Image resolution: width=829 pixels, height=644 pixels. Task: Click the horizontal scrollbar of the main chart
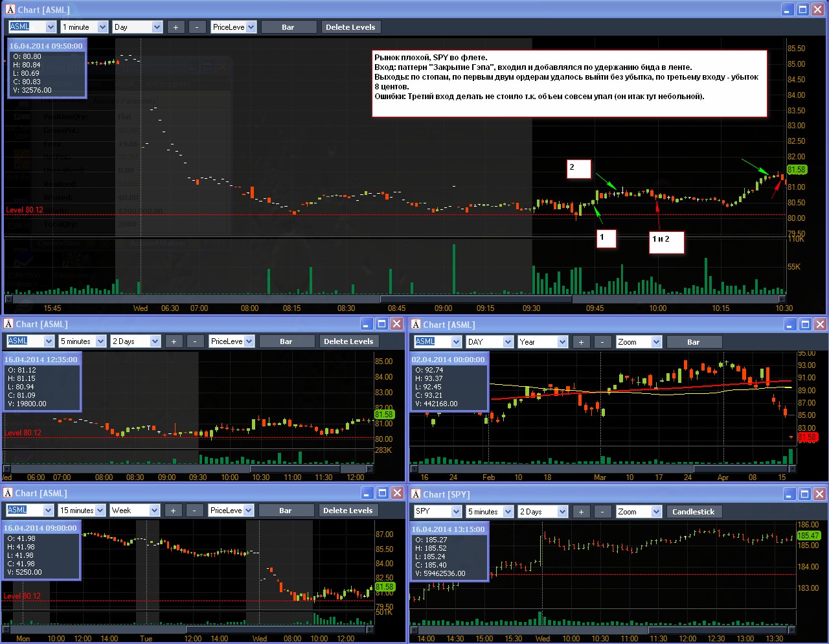pyautogui.click(x=396, y=299)
